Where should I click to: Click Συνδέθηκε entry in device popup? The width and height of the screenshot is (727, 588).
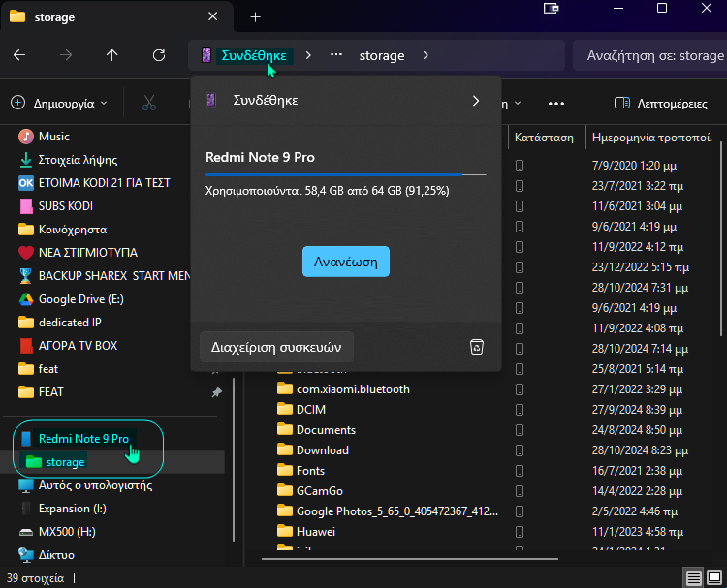(345, 101)
